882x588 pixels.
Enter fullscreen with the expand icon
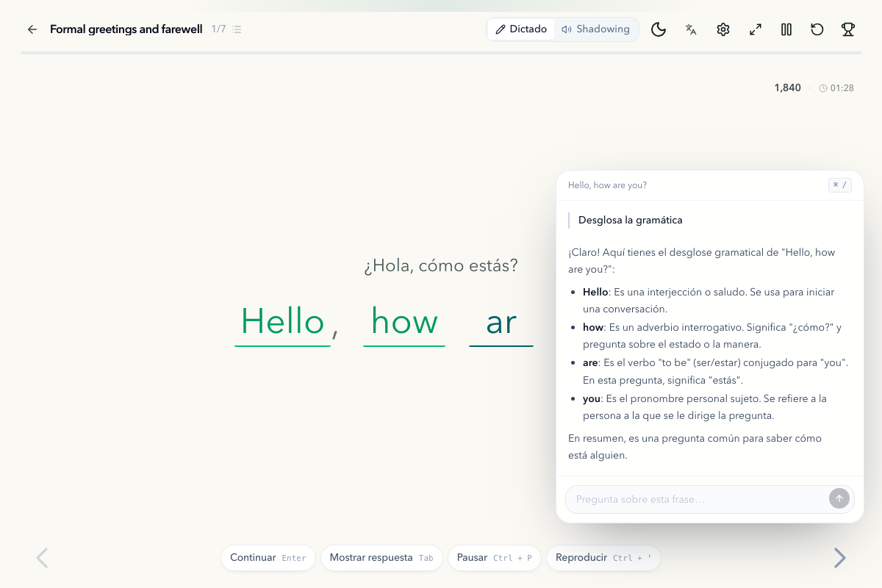[756, 29]
